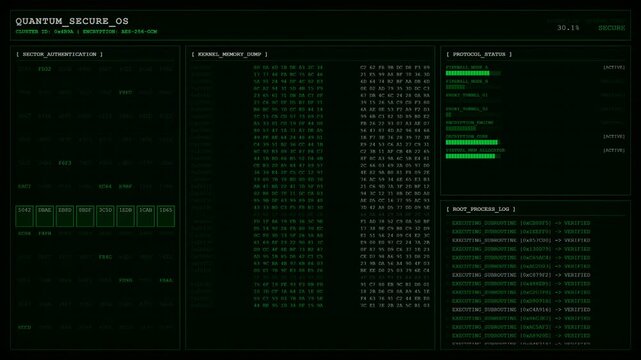Click the SECURE status indicator
The height and width of the screenshot is (360, 641).
[x=612, y=28]
